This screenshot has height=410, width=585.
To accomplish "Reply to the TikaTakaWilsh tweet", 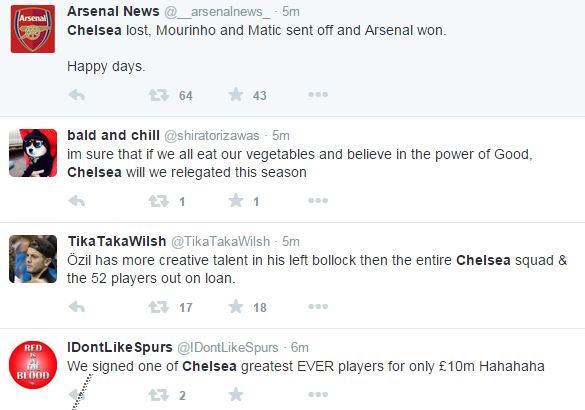I will (77, 307).
